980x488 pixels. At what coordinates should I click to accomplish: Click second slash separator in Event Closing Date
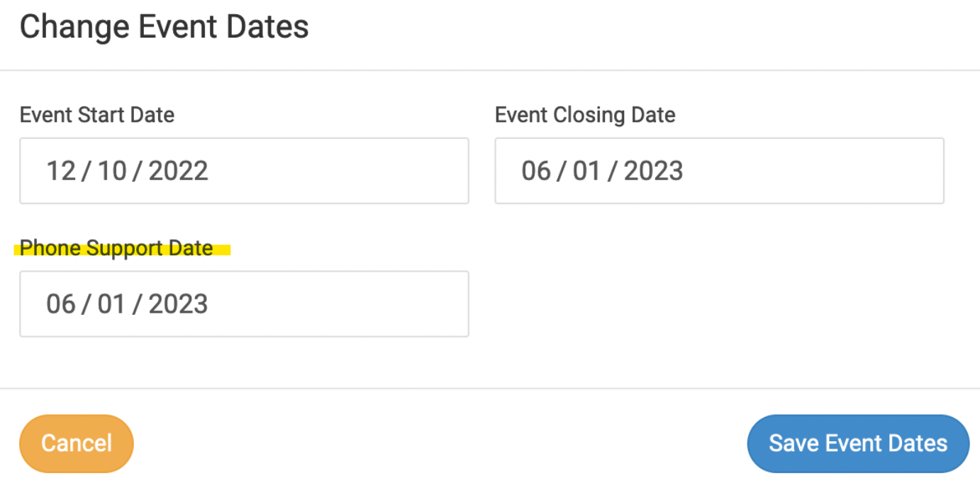pyautogui.click(x=612, y=171)
